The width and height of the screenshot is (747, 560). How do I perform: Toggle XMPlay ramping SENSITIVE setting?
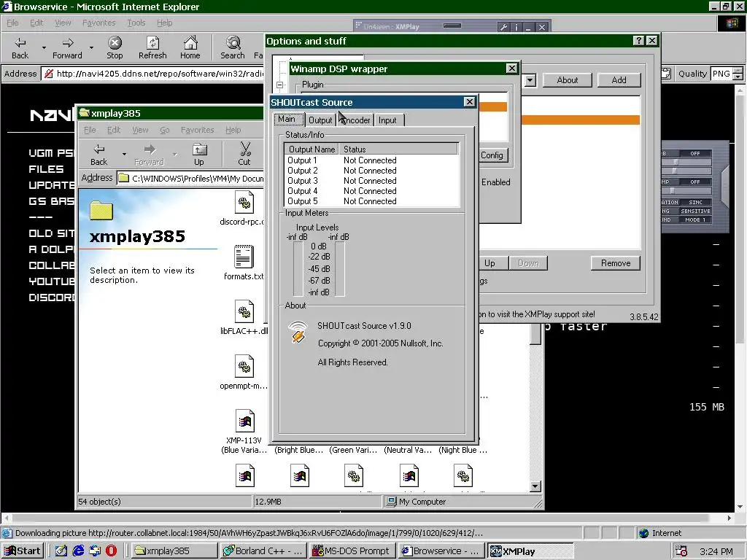(695, 211)
